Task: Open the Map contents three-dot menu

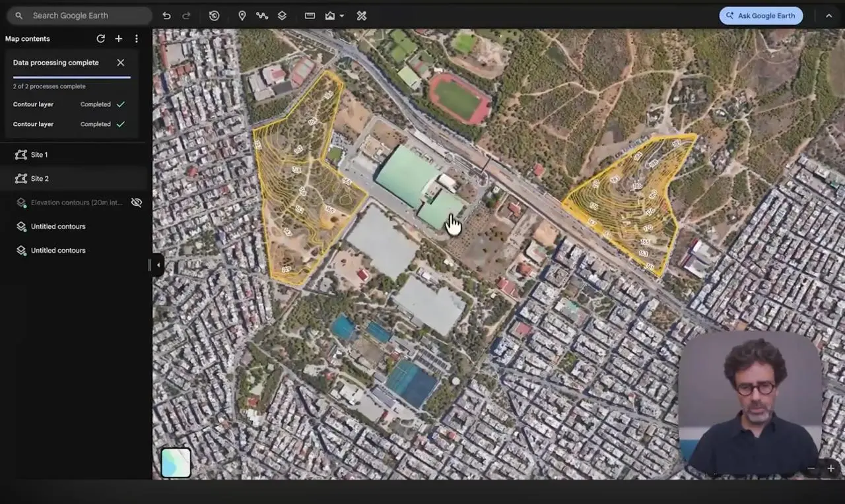Action: pyautogui.click(x=137, y=39)
